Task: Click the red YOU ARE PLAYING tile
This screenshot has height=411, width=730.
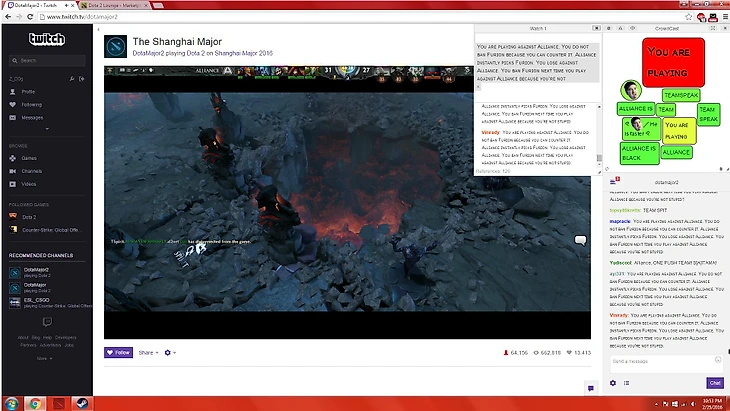Action: pyautogui.click(x=673, y=62)
